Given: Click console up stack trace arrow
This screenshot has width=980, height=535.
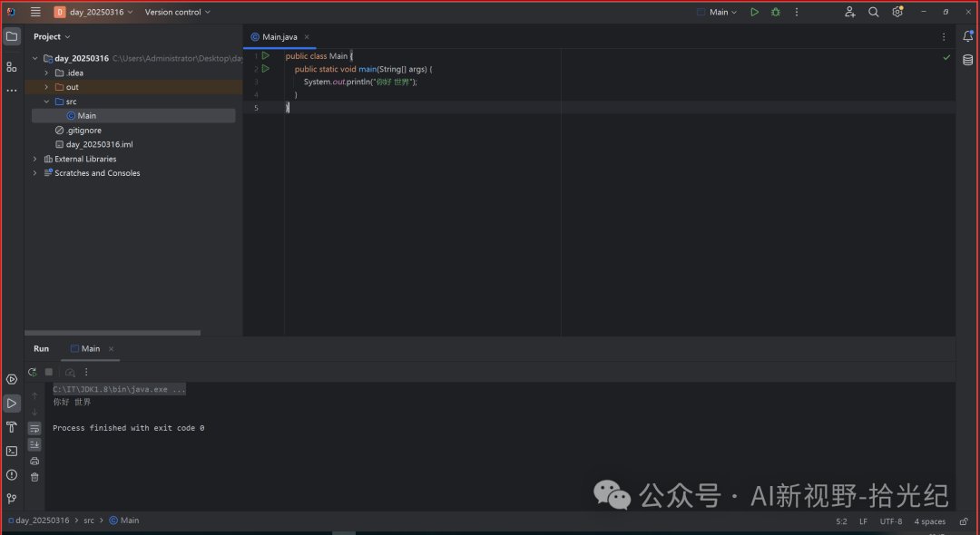Looking at the screenshot, I should tap(34, 395).
